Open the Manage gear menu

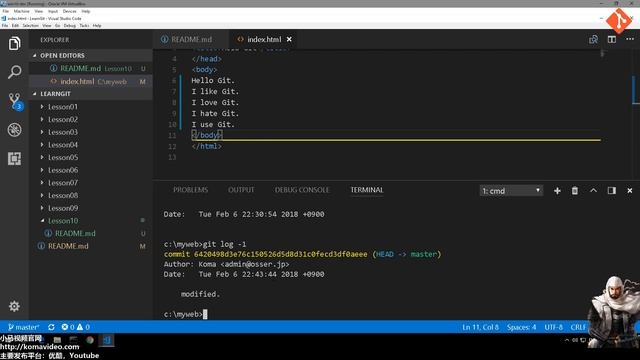pyautogui.click(x=14, y=306)
